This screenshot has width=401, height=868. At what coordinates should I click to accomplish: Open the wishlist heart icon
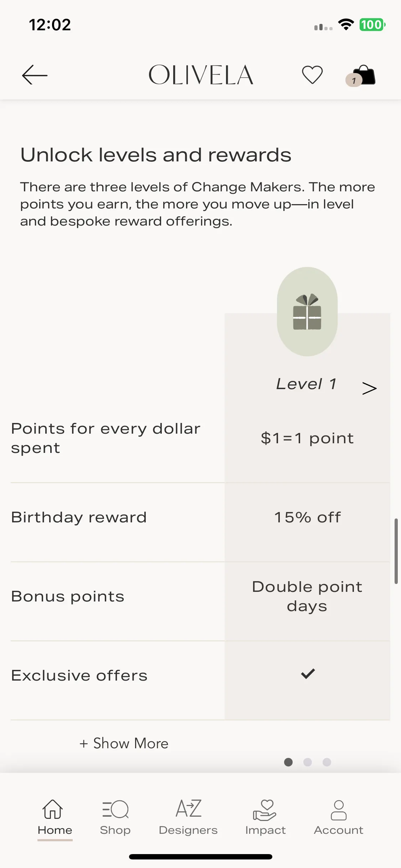[x=312, y=75]
